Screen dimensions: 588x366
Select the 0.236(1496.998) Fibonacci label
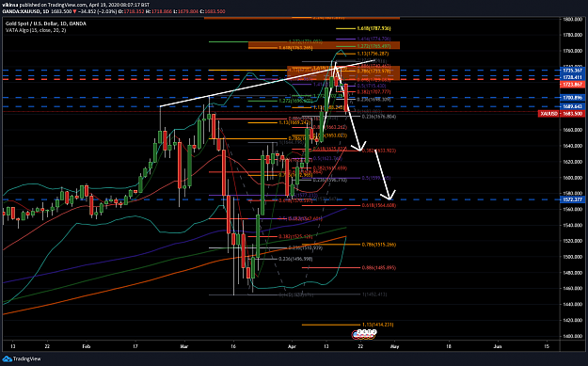(295, 259)
